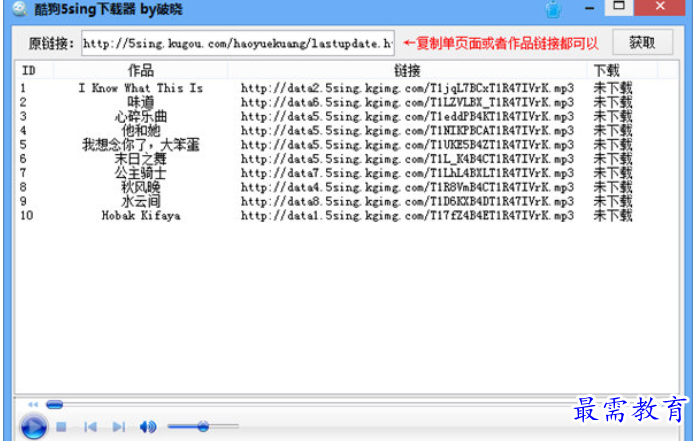Open the skin shirt icon in the title bar
The height and width of the screenshot is (441, 695).
click(553, 9)
